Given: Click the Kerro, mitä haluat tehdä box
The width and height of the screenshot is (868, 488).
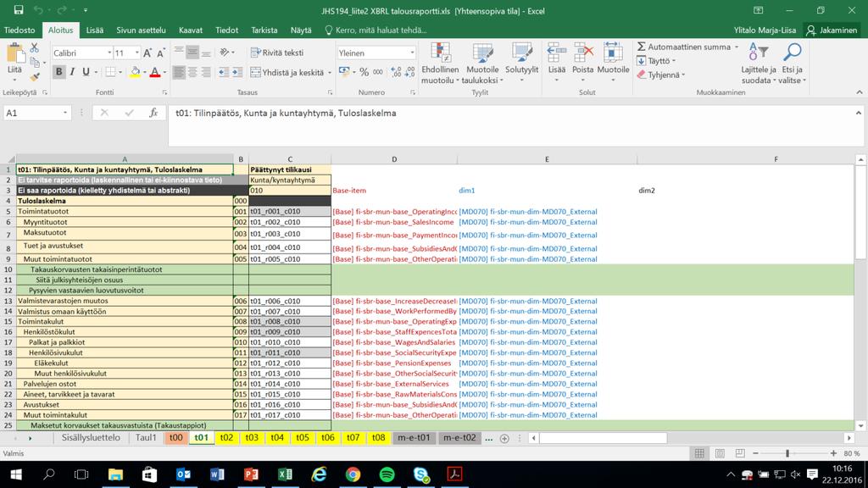Looking at the screenshot, I should click(376, 30).
